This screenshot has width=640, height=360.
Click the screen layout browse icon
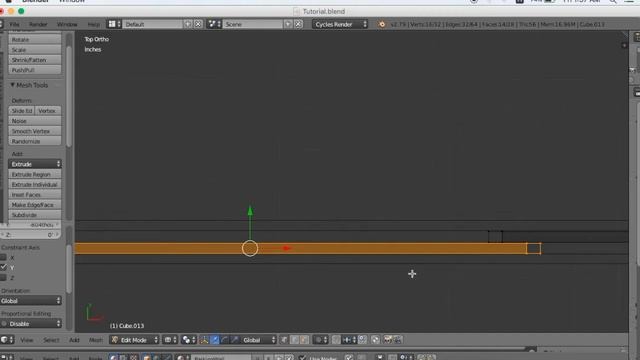(114, 24)
